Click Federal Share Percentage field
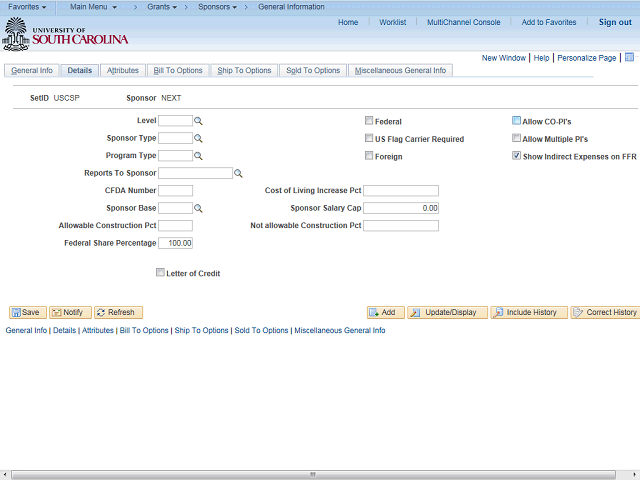The height and width of the screenshot is (480, 640). 175,243
